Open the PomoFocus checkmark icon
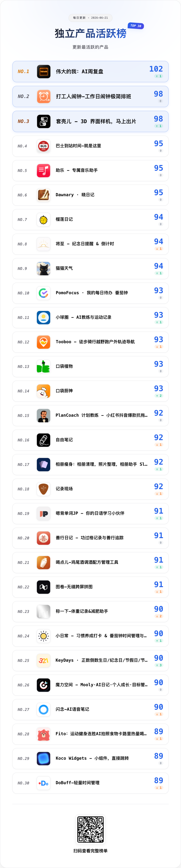Image resolution: width=181 pixels, height=868 pixels. click(44, 293)
